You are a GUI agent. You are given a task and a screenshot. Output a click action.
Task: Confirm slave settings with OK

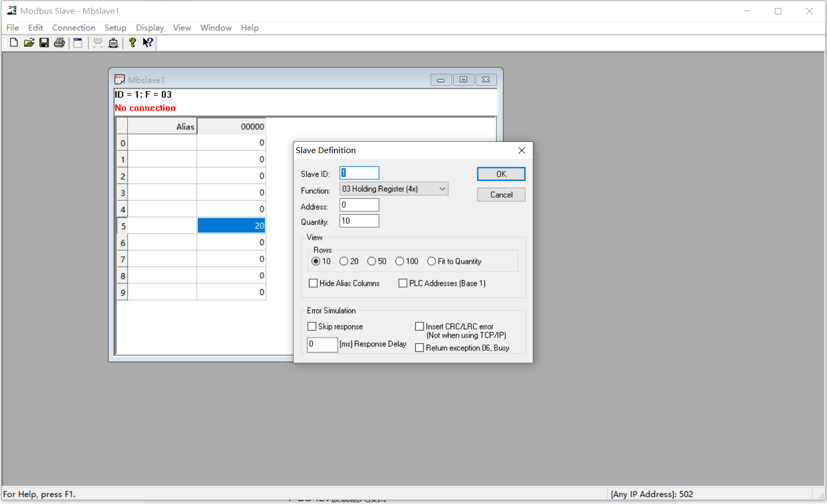tap(500, 174)
